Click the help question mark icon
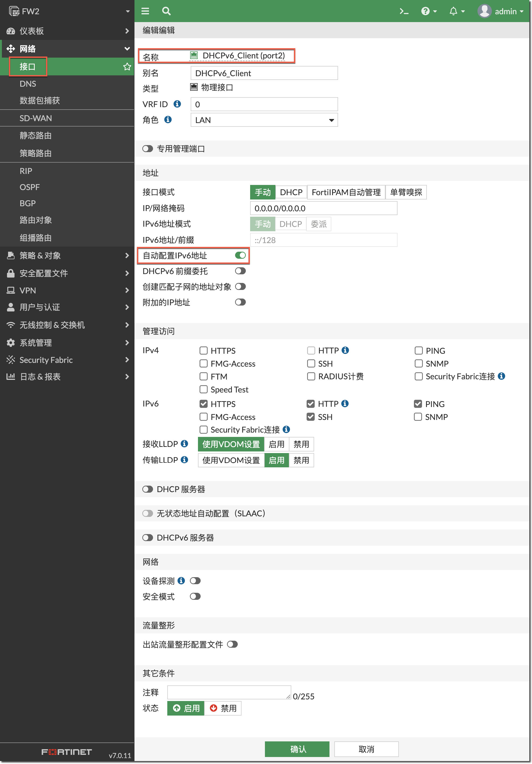The width and height of the screenshot is (532, 764). click(425, 11)
